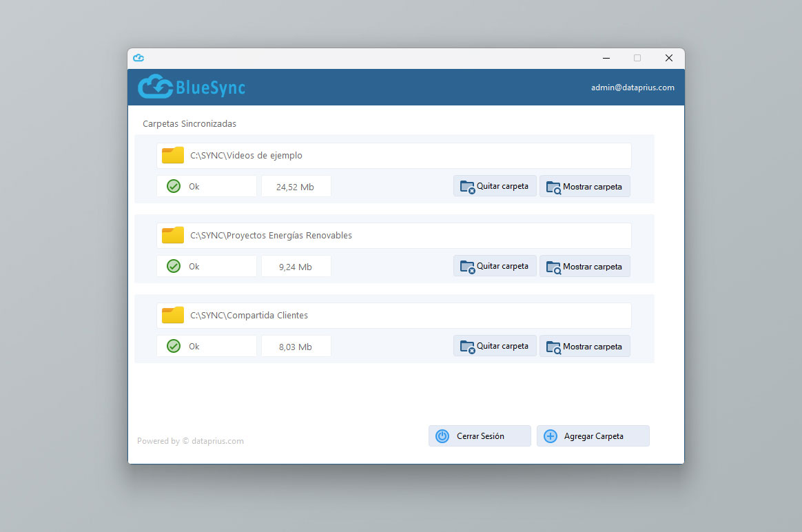Click green Ok checkmark for Compartida Clientes
This screenshot has width=802, height=532.
point(174,346)
